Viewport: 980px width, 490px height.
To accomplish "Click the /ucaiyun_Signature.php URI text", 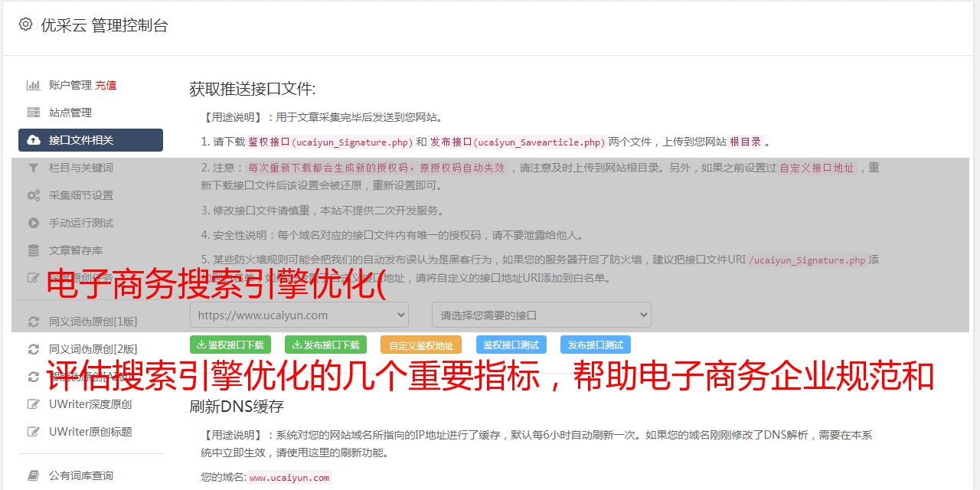I will [x=807, y=260].
